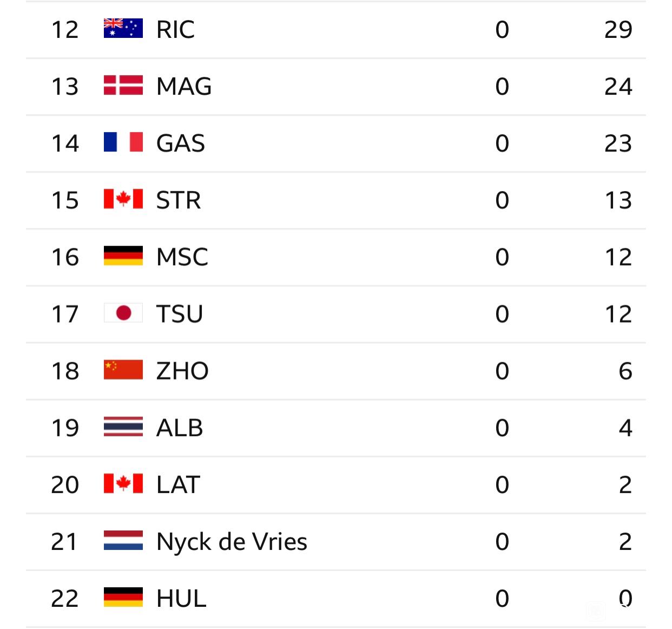Select the HUL driver abbreviation
672x629 pixels.
coord(181,598)
